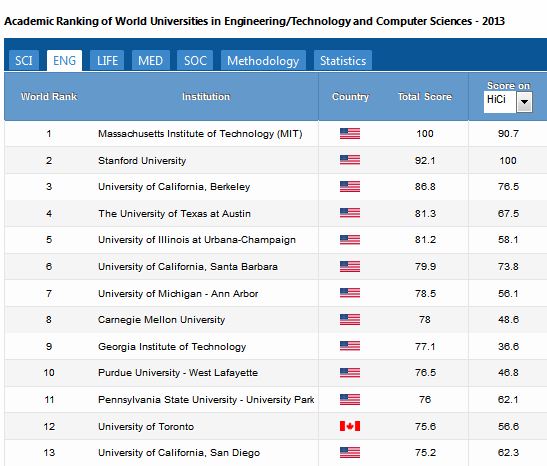Image resolution: width=547 pixels, height=466 pixels.
Task: Open The University of Texas at Austin
Action: point(174,213)
